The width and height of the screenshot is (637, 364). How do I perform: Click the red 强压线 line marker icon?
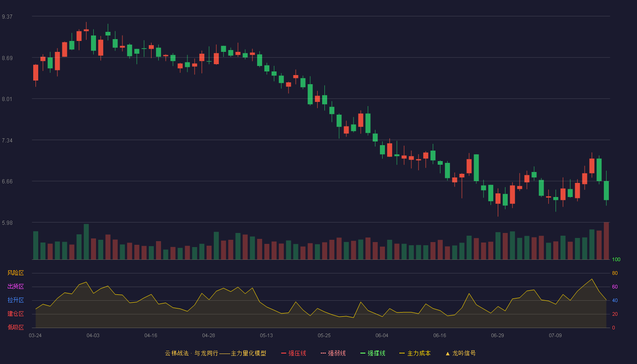(283, 353)
